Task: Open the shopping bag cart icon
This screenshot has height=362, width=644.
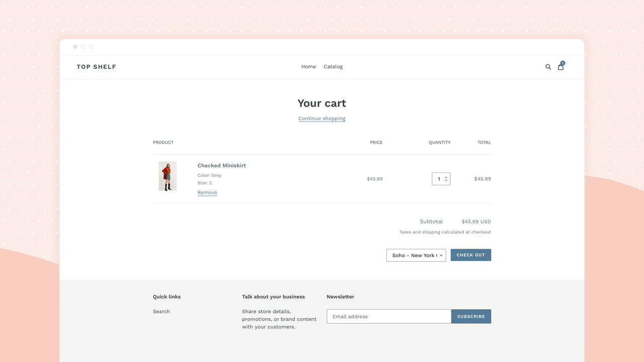Action: 560,67
